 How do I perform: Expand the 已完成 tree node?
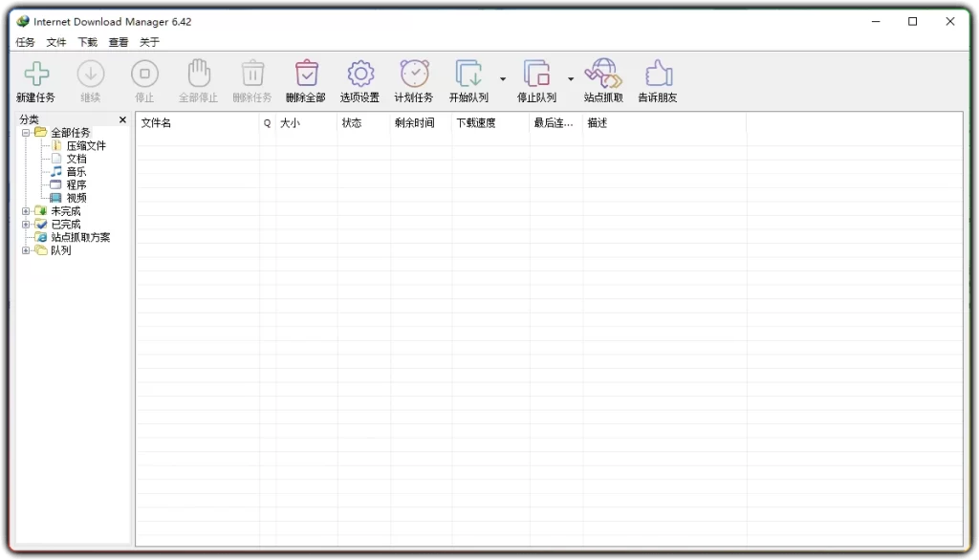(26, 225)
